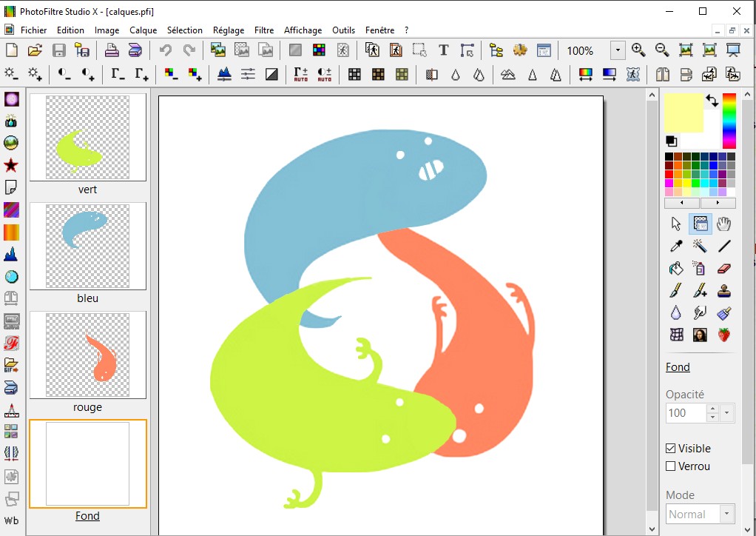Viewport: 756px width, 536px height.
Task: Open the Fichier menu
Action: pyautogui.click(x=33, y=30)
